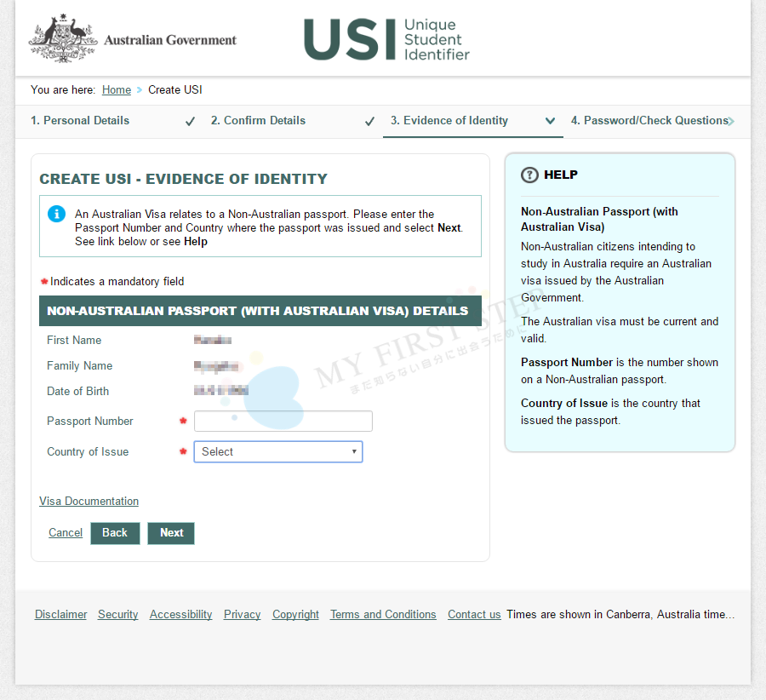Click the checkmark after Confirm Details step
The width and height of the screenshot is (766, 700).
click(x=369, y=122)
